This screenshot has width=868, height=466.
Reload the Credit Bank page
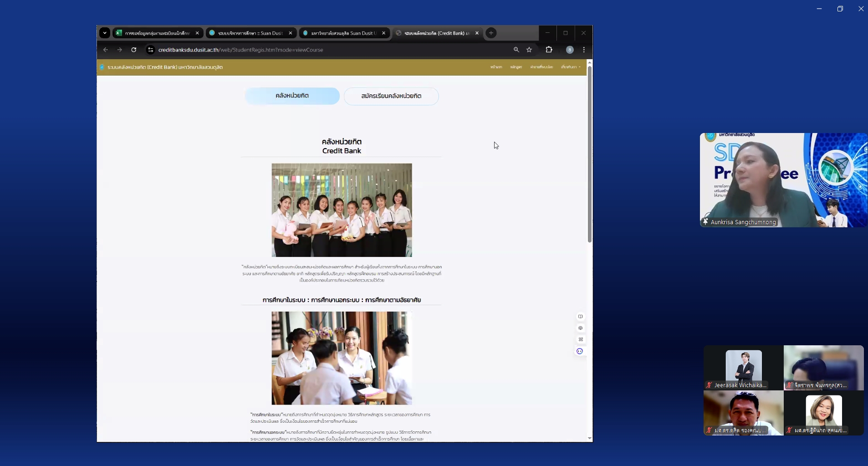pyautogui.click(x=134, y=50)
